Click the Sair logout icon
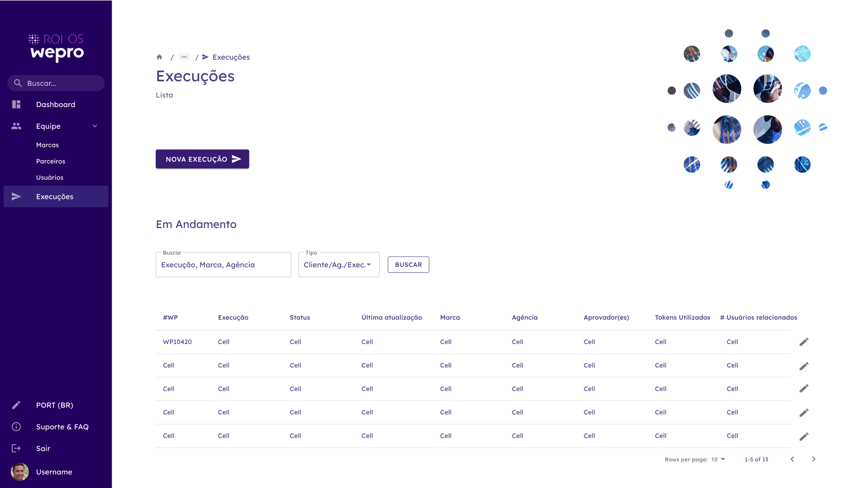The height and width of the screenshot is (488, 868). (16, 448)
